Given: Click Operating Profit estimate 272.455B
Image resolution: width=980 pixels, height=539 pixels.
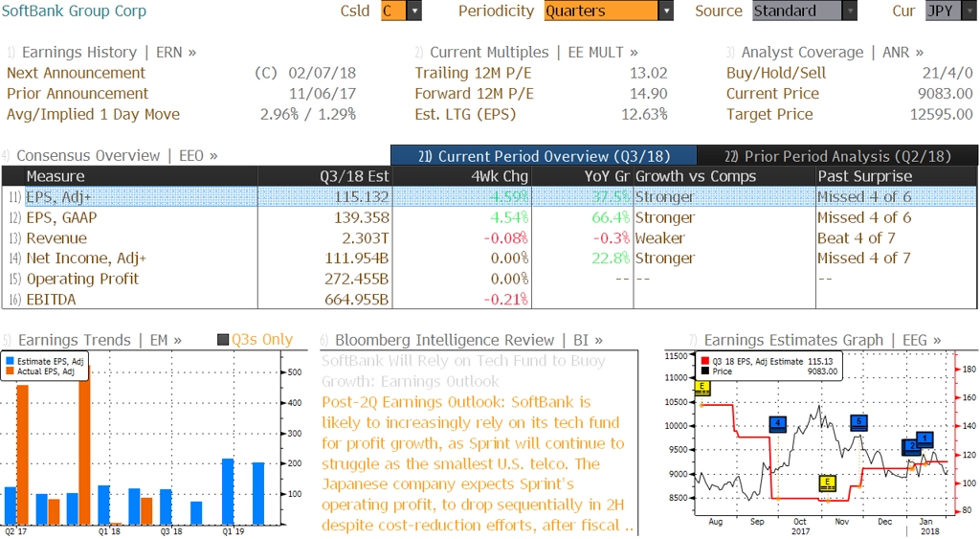Looking at the screenshot, I should (x=356, y=279).
